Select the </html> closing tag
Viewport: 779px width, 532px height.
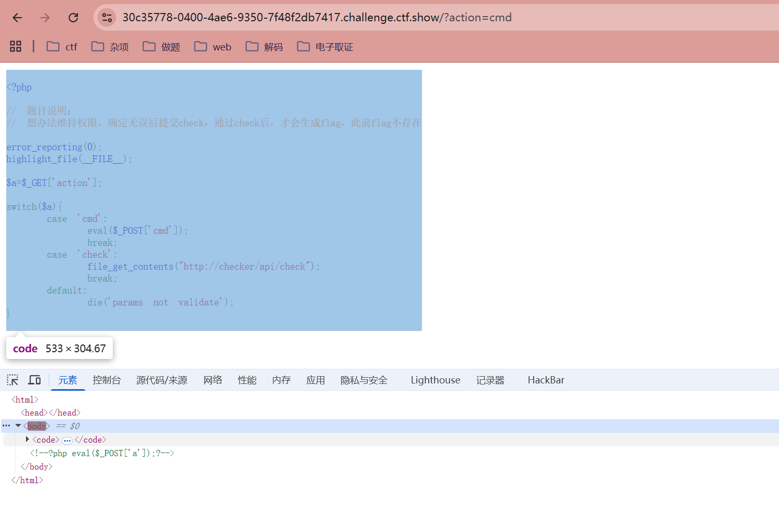(x=27, y=480)
